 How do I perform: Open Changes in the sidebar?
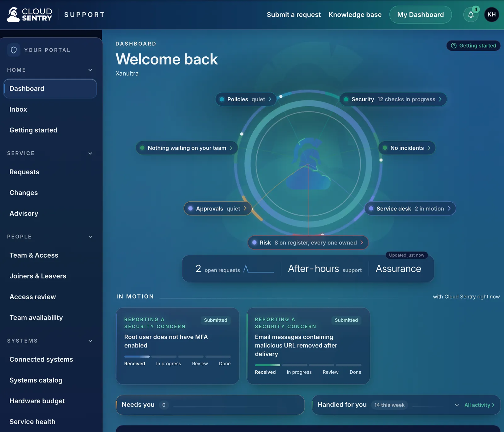click(50, 193)
